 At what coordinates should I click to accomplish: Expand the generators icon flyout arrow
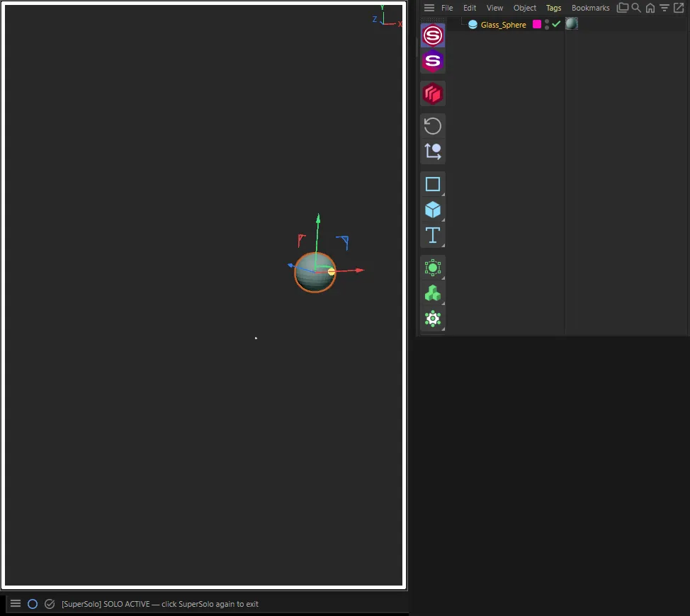[443, 278]
